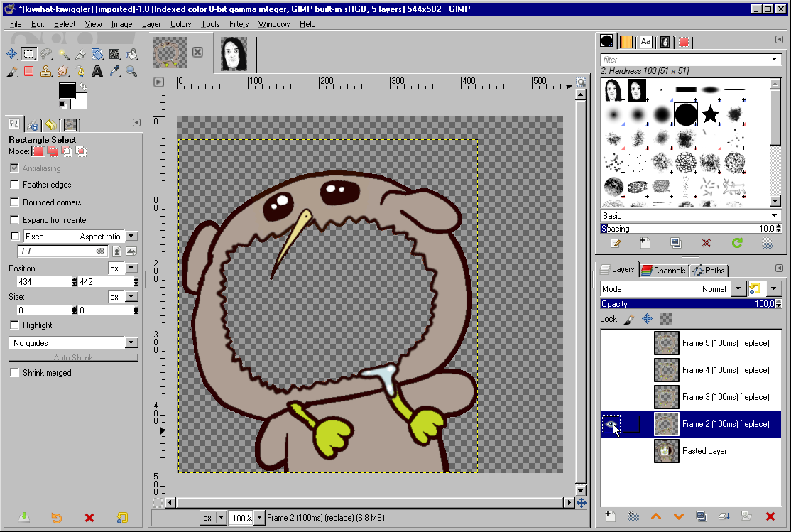Open the Colors menu
This screenshot has height=532, width=791.
180,23
